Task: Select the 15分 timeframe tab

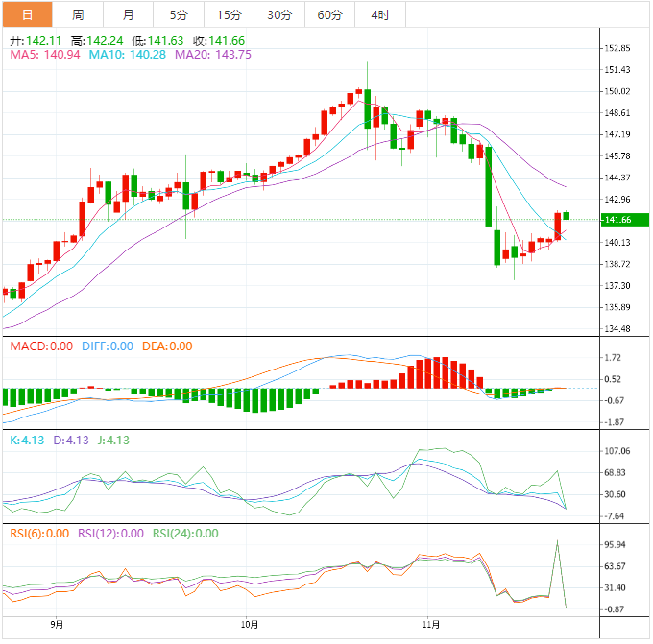Action: [x=230, y=14]
